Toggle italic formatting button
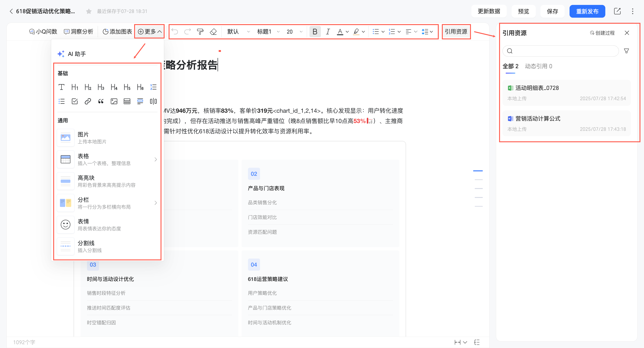This screenshot has width=644, height=348. [x=328, y=32]
